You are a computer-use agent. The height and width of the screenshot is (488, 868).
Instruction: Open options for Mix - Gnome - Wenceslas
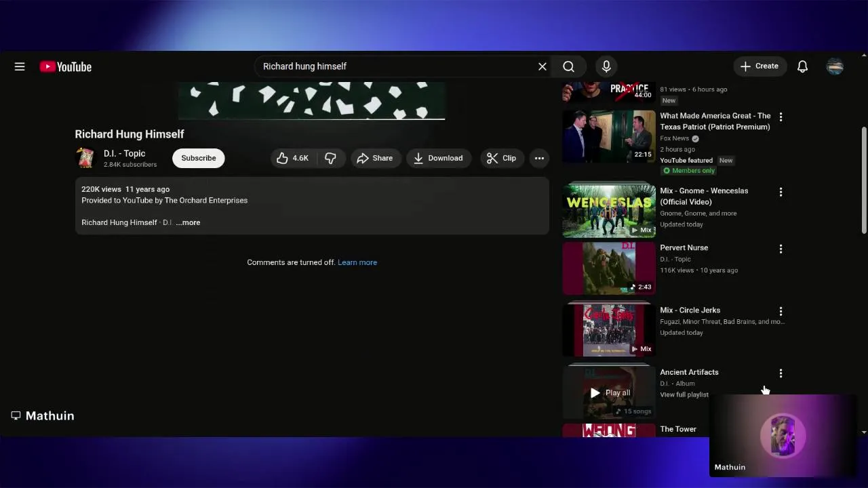[x=781, y=192]
